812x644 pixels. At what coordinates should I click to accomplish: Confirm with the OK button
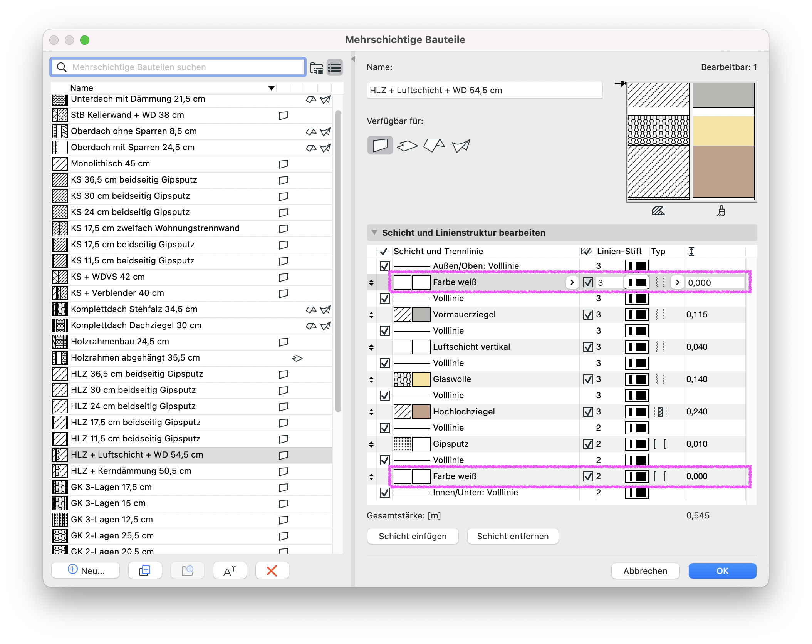722,571
